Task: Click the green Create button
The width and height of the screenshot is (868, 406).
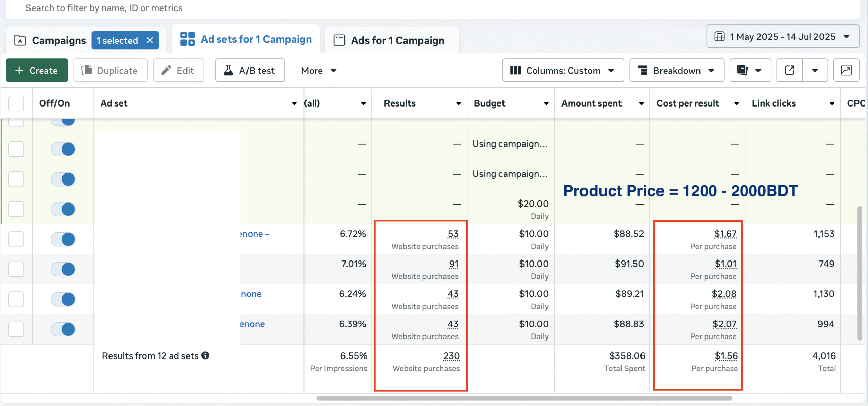Action: (x=37, y=70)
